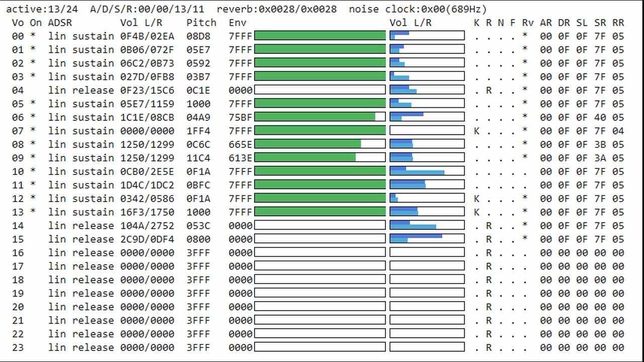Screen dimensions: 644x362
Task: Click pitch value "0800"
Action: [x=198, y=239]
